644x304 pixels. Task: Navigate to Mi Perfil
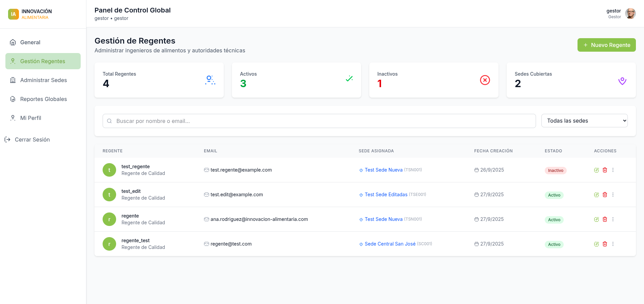[30, 118]
